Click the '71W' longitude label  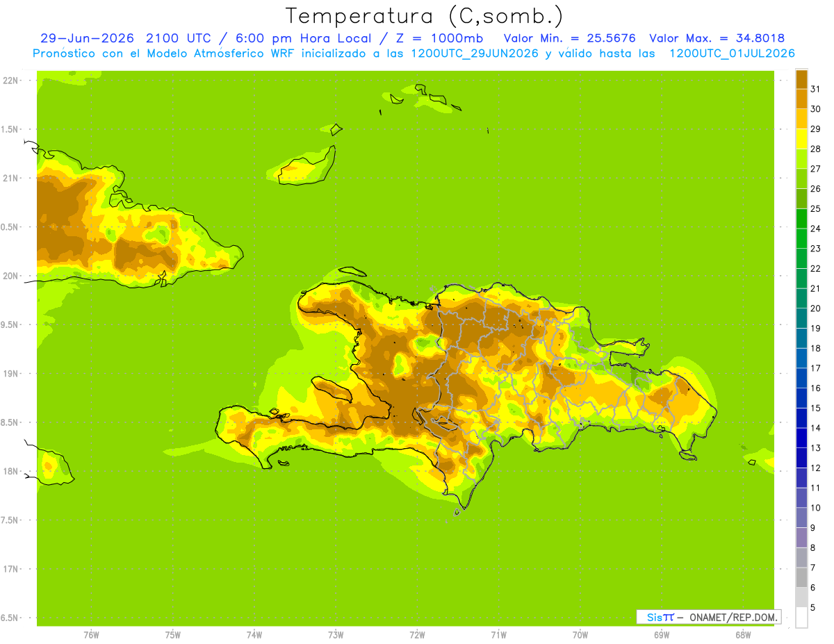[x=498, y=635]
